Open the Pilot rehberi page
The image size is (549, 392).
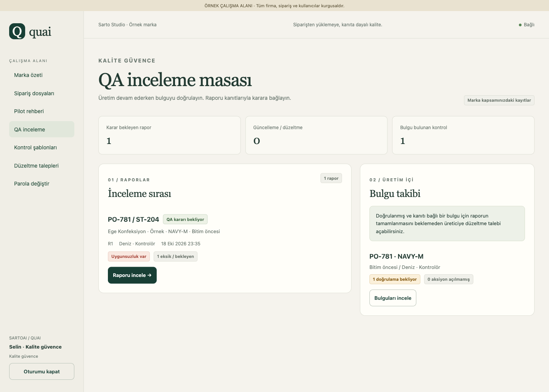pyautogui.click(x=42, y=111)
